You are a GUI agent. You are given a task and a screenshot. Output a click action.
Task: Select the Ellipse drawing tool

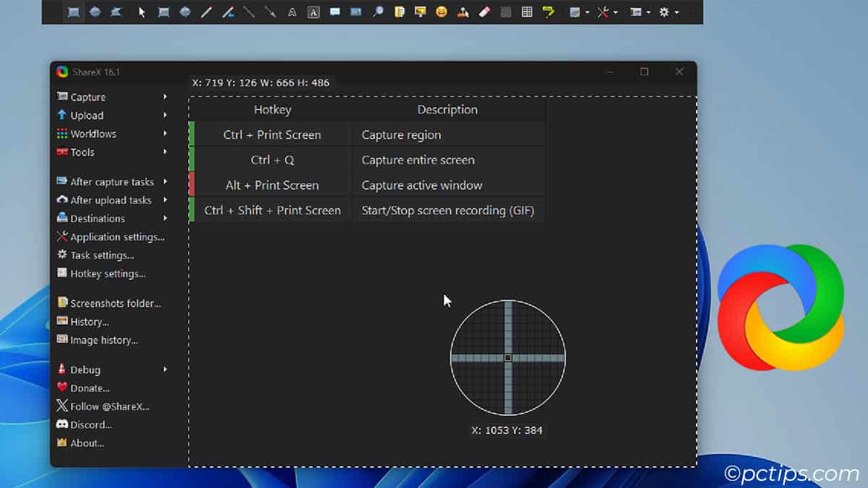[184, 12]
